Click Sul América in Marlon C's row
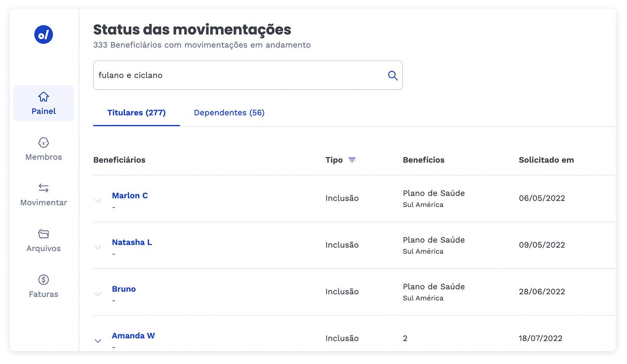The height and width of the screenshot is (364, 627). coord(423,204)
